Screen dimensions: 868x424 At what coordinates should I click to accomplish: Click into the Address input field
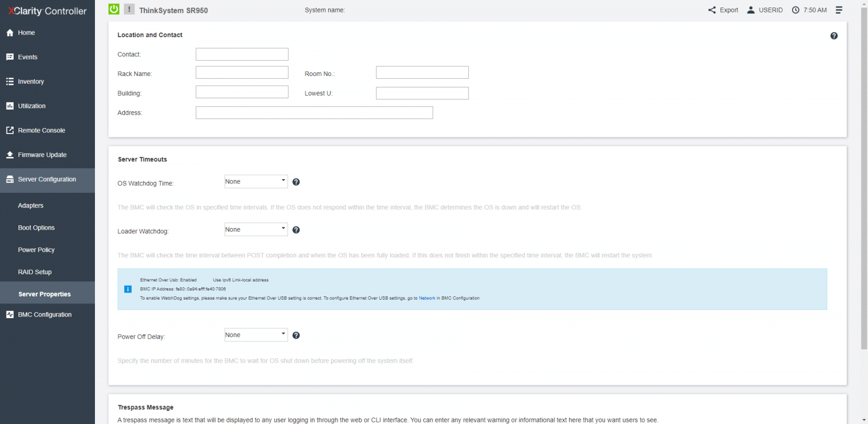click(314, 113)
